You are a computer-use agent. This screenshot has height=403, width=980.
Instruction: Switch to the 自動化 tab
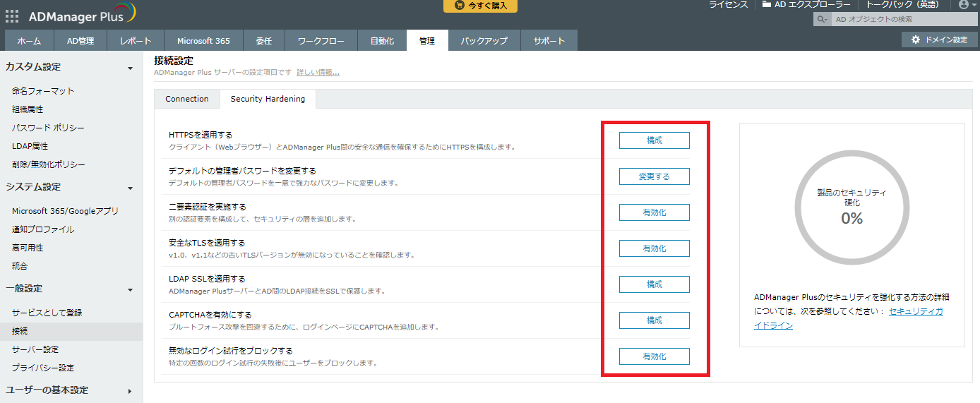coord(382,41)
